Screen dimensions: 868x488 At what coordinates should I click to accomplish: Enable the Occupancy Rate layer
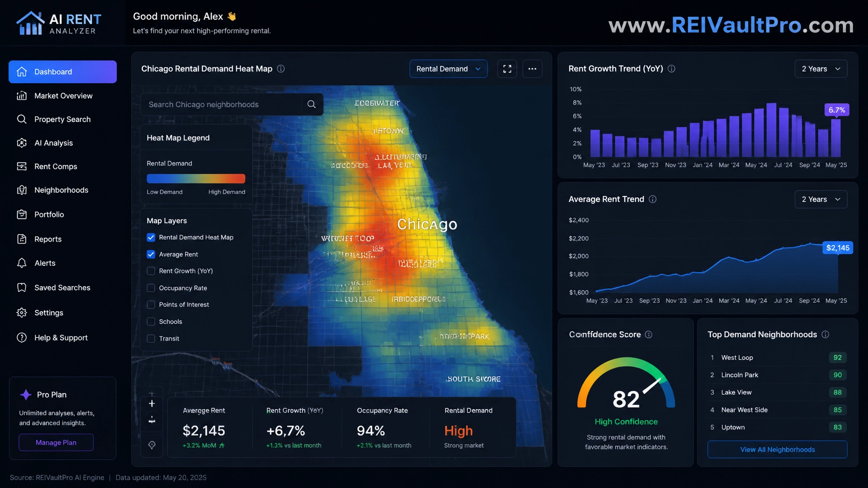pos(151,288)
